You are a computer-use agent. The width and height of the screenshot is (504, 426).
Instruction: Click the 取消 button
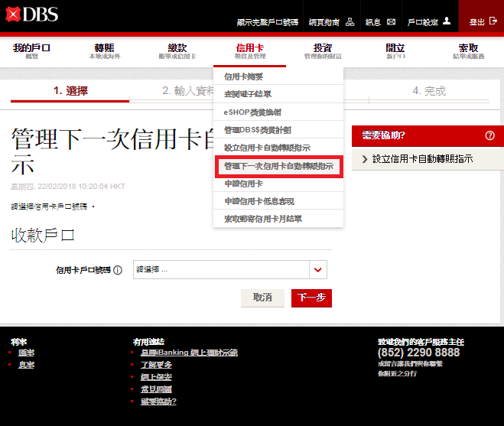point(262,298)
